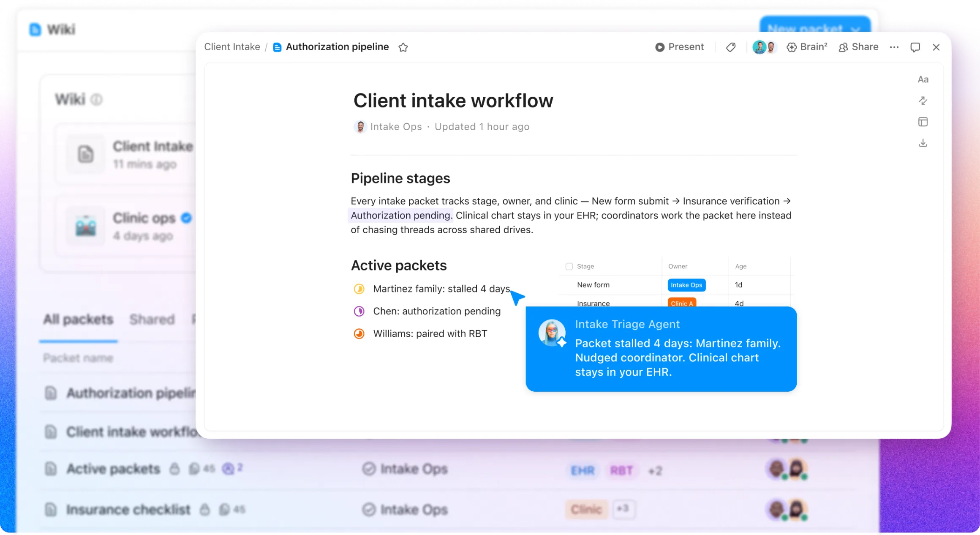Open the Authorization pending highlighted text
980x535 pixels.
400,215
